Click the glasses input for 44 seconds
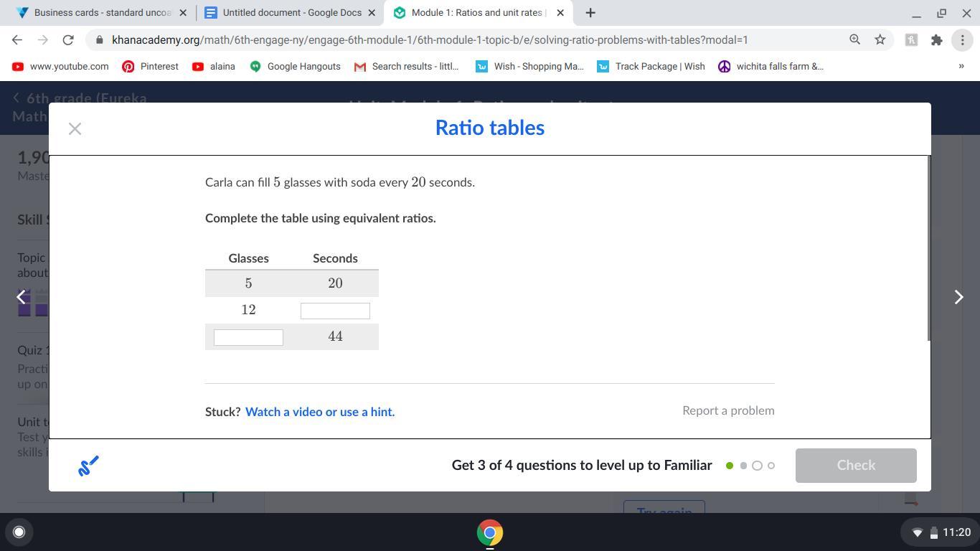980x551 pixels. [248, 337]
